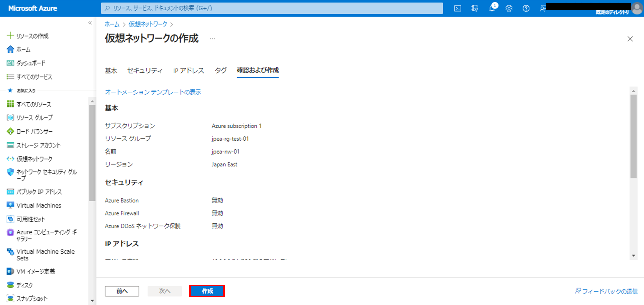Collapse the left sidebar with the chevron

(x=90, y=23)
